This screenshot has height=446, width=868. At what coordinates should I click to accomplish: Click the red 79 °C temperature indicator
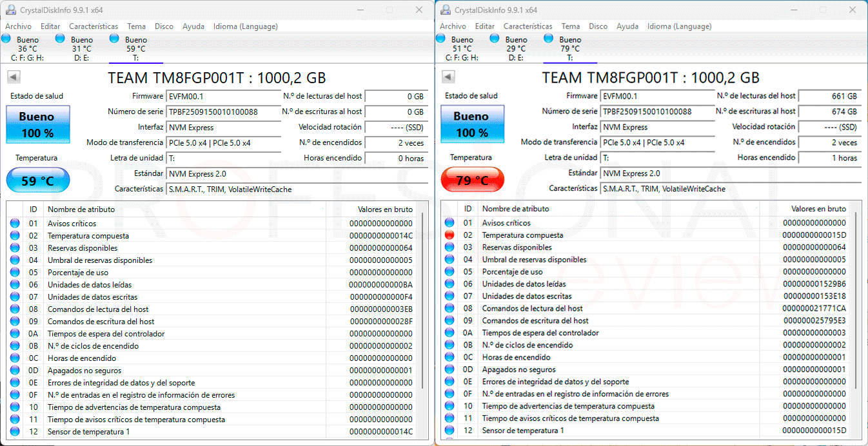[x=471, y=180]
